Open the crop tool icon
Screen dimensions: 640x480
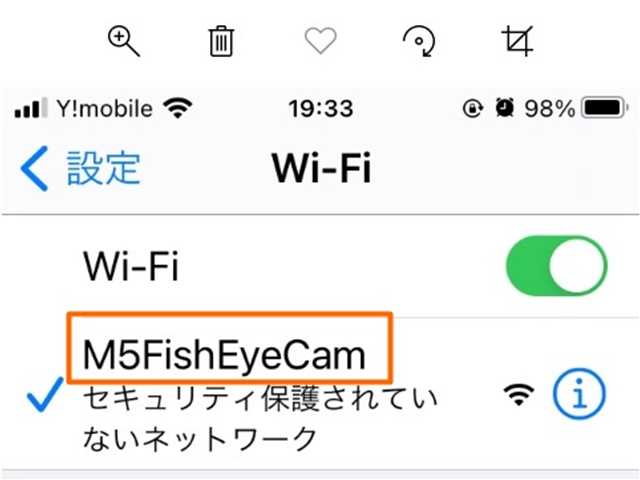pyautogui.click(x=518, y=40)
